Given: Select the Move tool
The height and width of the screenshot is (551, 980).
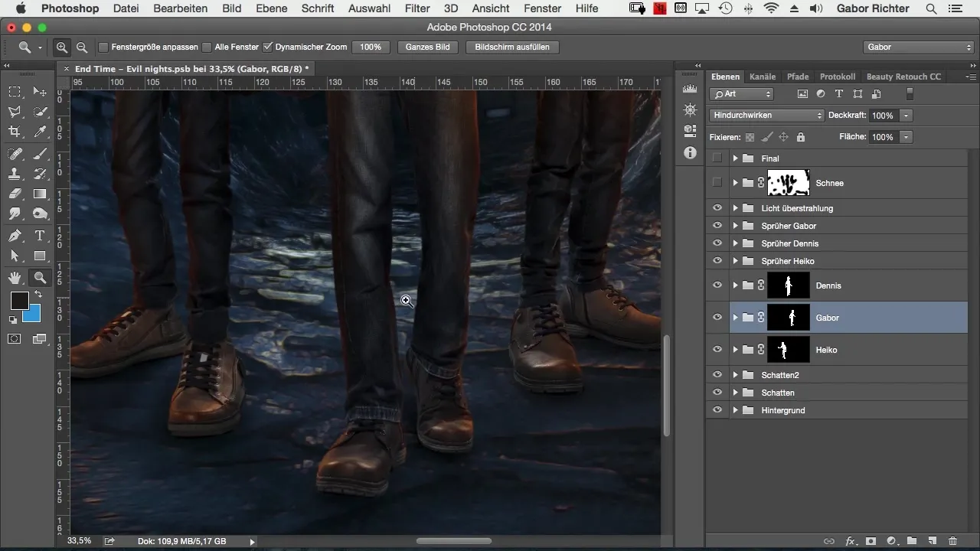Looking at the screenshot, I should pyautogui.click(x=41, y=92).
